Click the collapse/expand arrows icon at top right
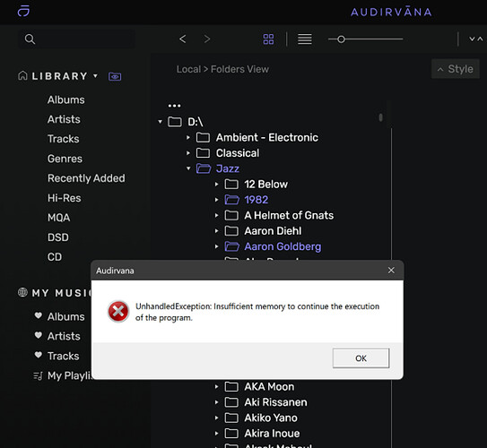 (x=476, y=39)
